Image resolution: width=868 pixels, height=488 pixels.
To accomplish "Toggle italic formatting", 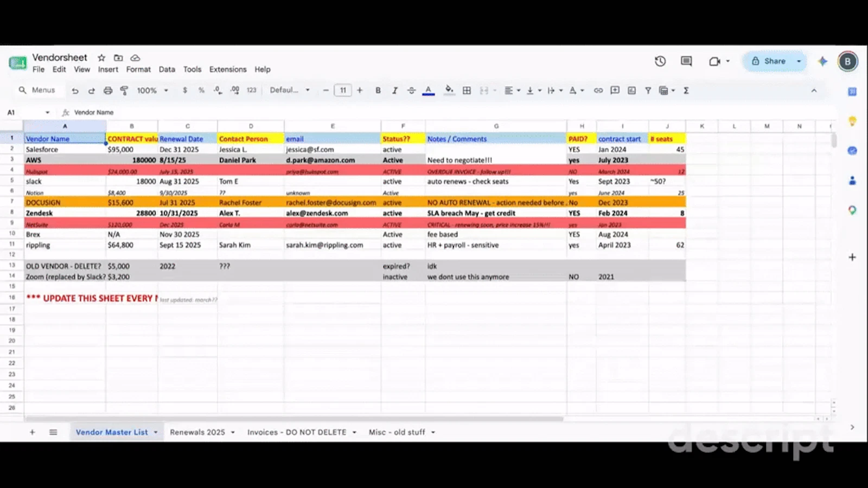I will pyautogui.click(x=394, y=91).
